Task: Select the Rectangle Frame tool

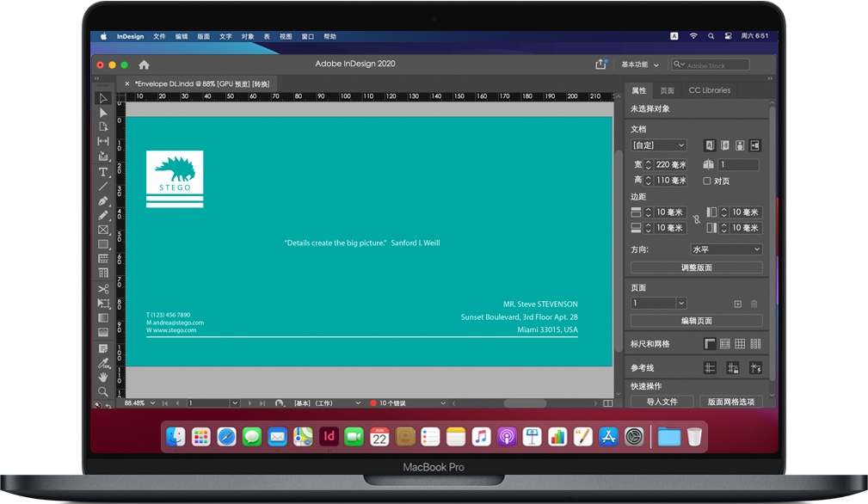Action: pos(103,230)
